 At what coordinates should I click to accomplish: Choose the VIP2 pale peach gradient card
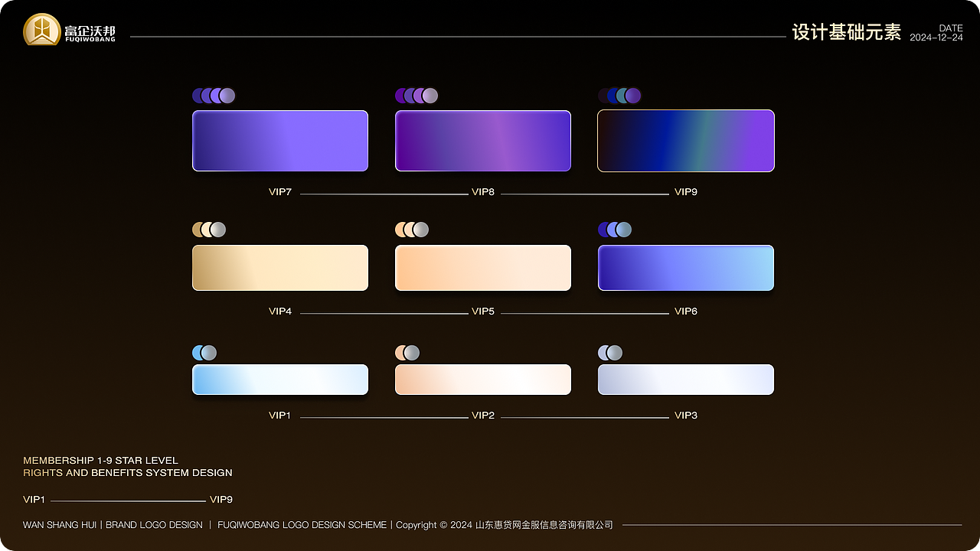[483, 380]
